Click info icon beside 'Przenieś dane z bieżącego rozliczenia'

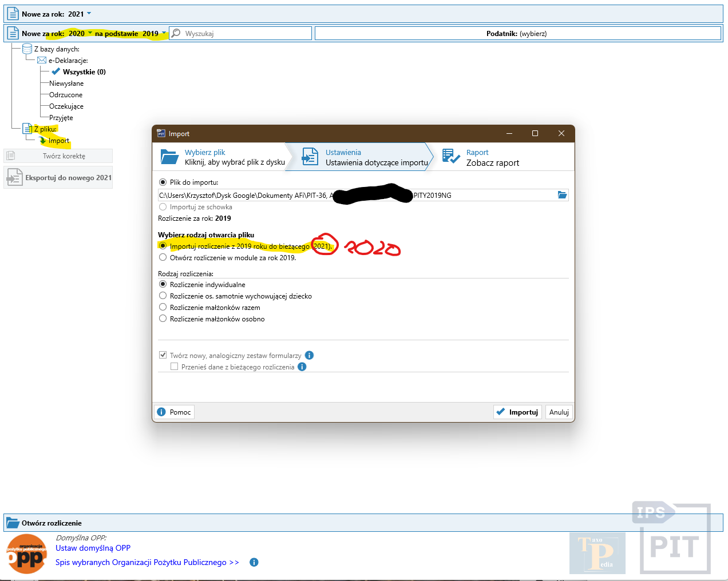tap(302, 367)
